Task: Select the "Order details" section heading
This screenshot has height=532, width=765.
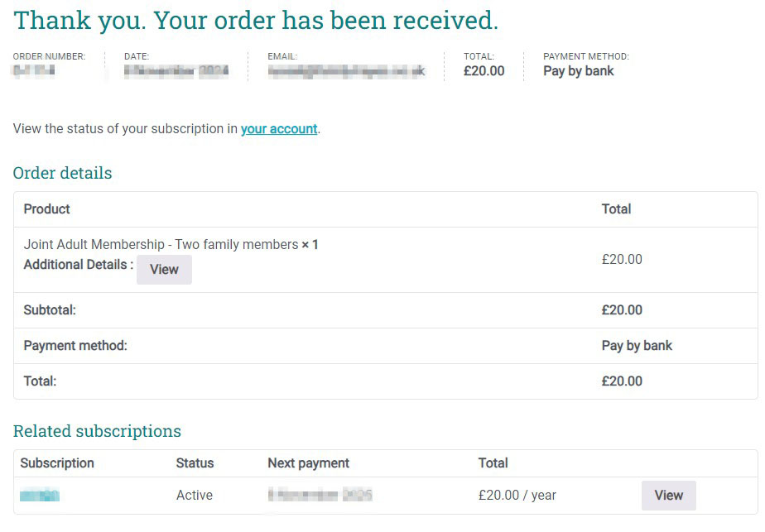Action: point(62,173)
